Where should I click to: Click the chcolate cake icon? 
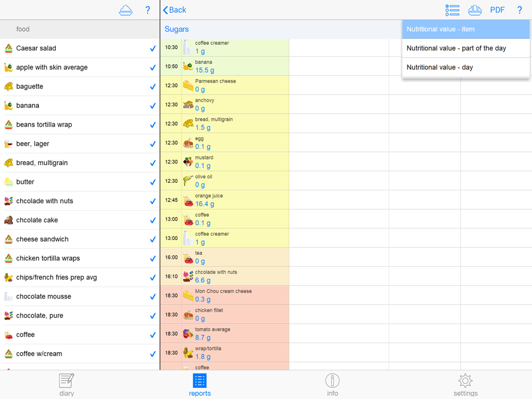[x=9, y=220]
